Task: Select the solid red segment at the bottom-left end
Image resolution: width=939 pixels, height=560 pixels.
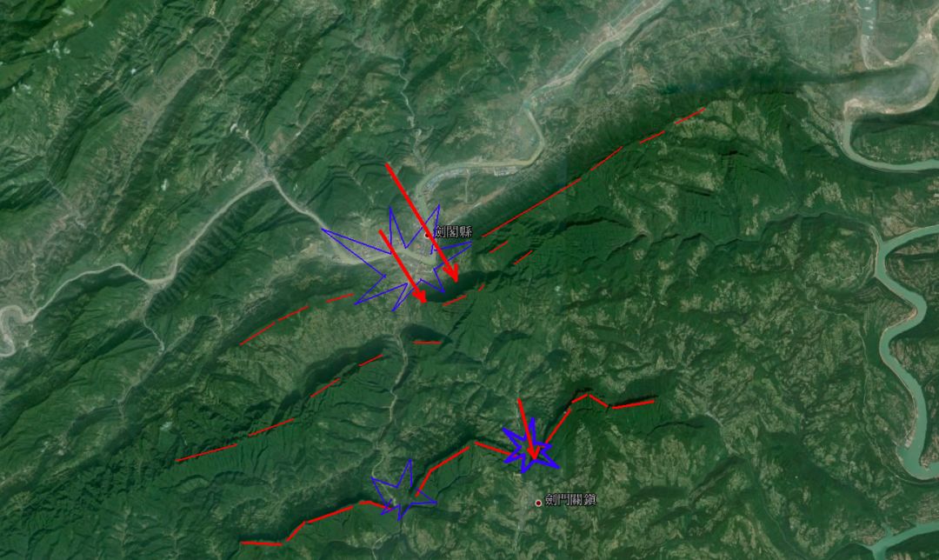Action: click(x=261, y=543)
